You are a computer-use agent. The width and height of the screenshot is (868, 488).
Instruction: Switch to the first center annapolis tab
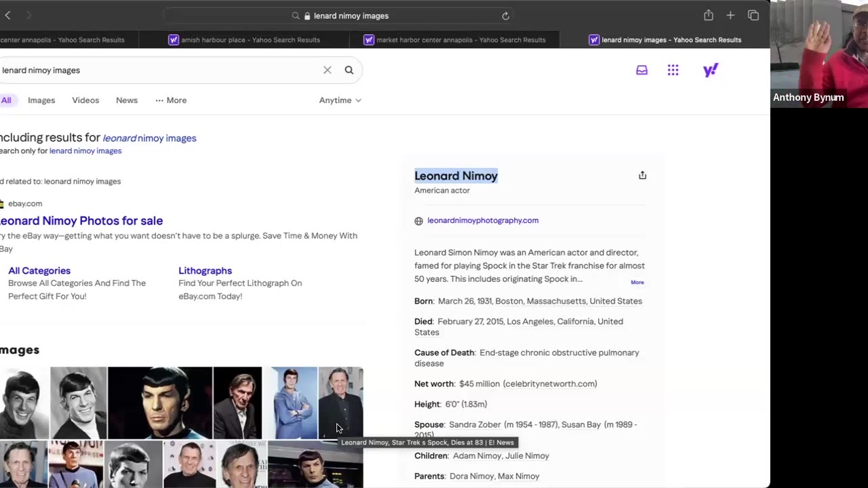click(68, 40)
